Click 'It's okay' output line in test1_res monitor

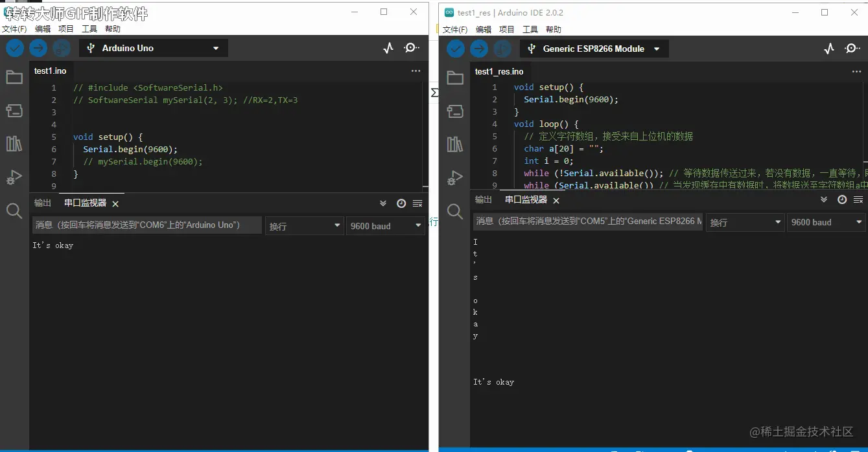pyautogui.click(x=493, y=382)
